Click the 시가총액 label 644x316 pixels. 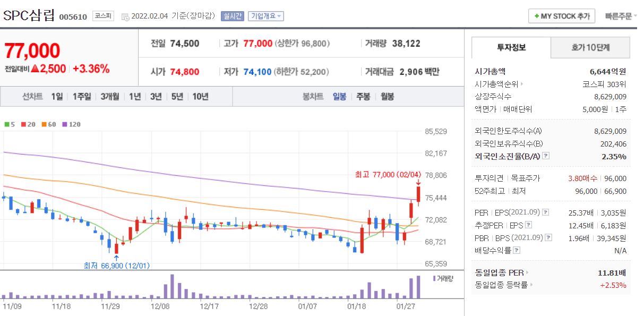point(490,71)
